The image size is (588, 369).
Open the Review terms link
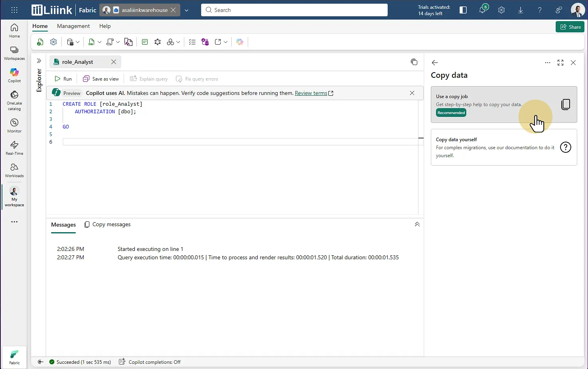pyautogui.click(x=311, y=93)
